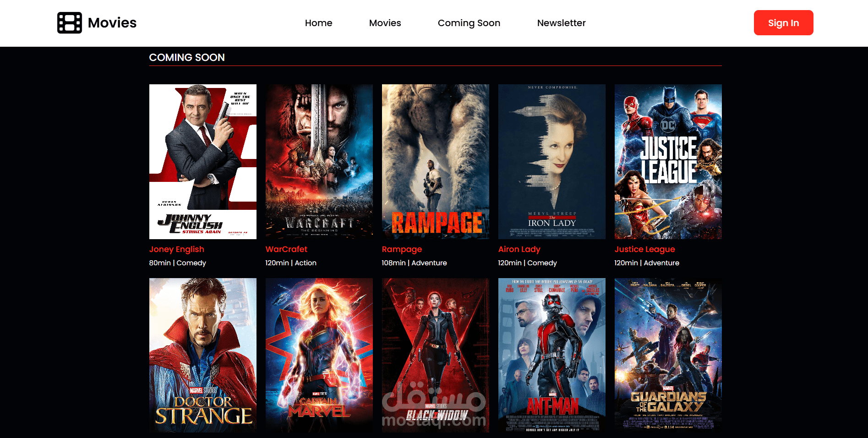Click the 'COMING SOON' section heading
The height and width of the screenshot is (438, 868).
click(x=187, y=57)
